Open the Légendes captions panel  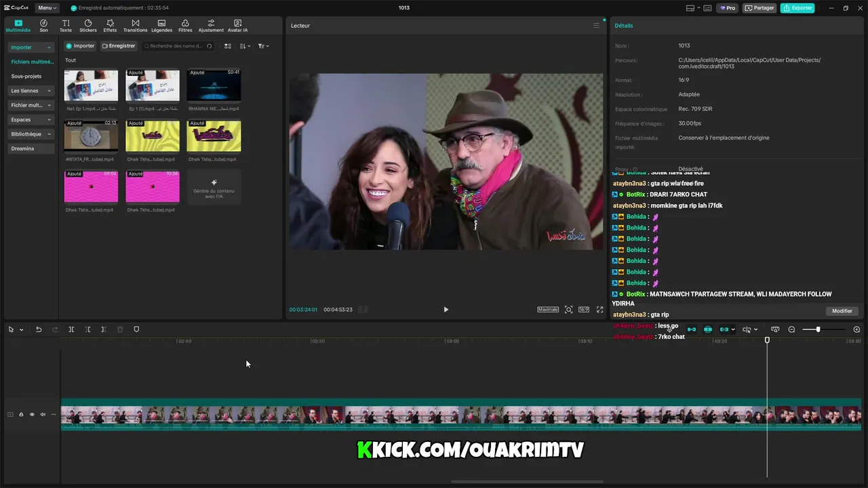161,26
